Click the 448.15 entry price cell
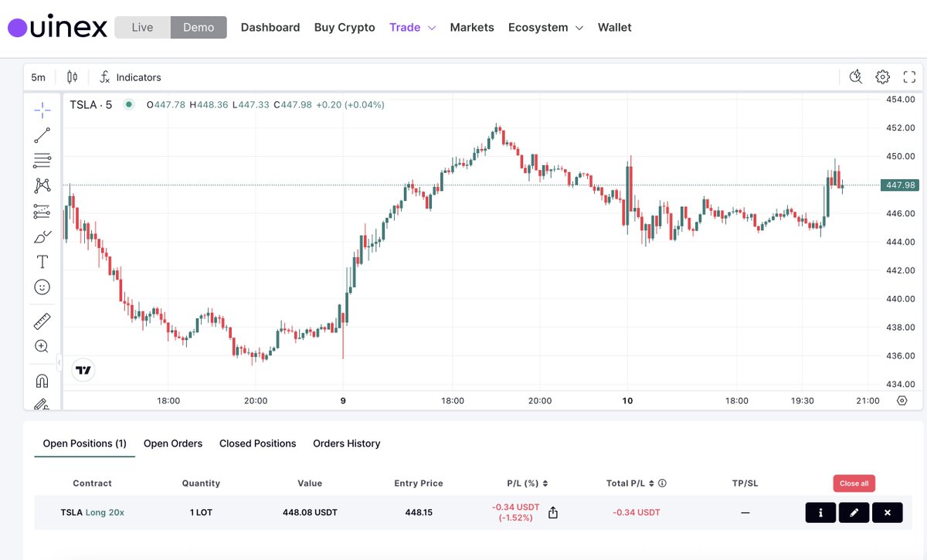 419,512
